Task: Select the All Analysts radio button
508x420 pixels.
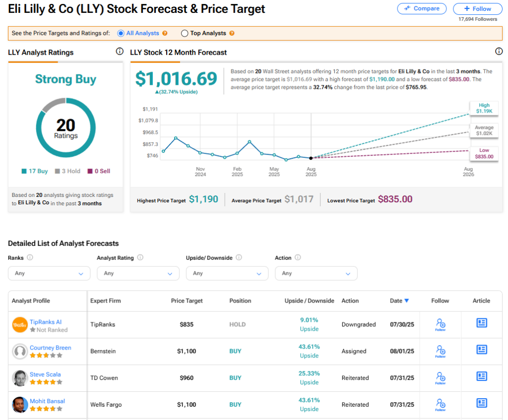Action: [x=121, y=33]
